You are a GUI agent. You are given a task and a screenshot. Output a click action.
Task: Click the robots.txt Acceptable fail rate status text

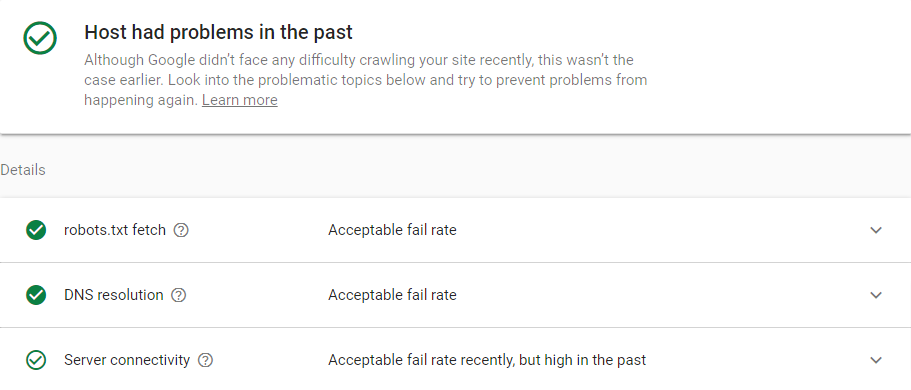(392, 230)
